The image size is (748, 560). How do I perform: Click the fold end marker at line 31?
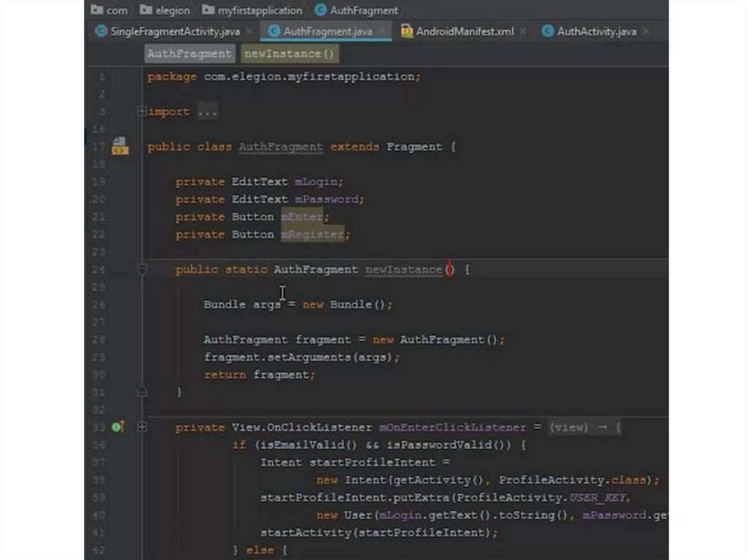tap(142, 392)
